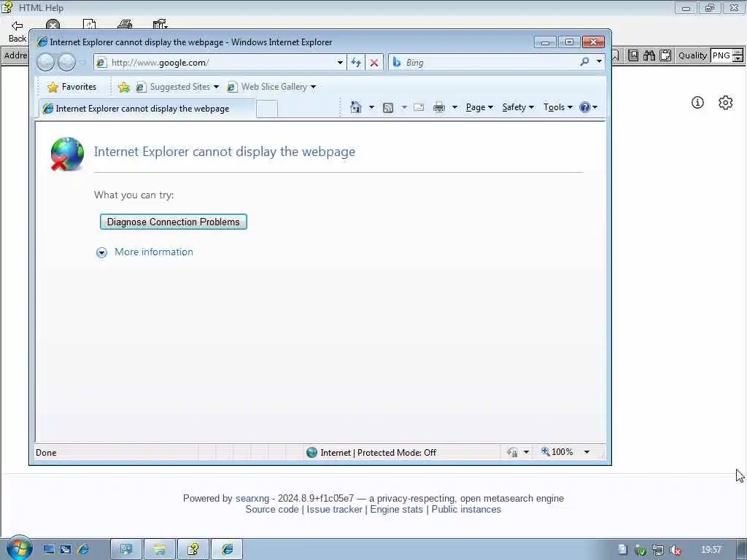Viewport: 747px width, 560px height.
Task: Open the address bar URL history dropdown
Action: pos(340,63)
